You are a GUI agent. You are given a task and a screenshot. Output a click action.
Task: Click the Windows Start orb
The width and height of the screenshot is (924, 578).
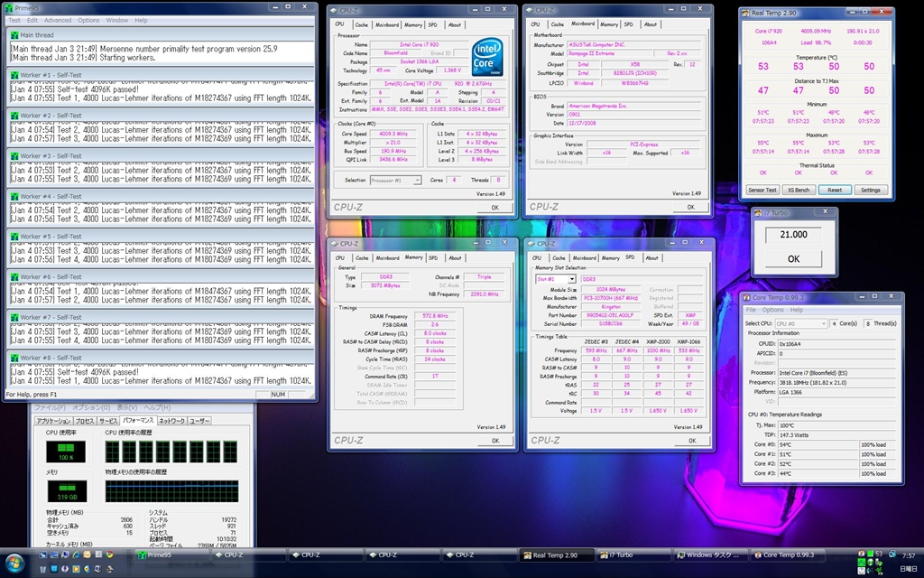pos(16,562)
